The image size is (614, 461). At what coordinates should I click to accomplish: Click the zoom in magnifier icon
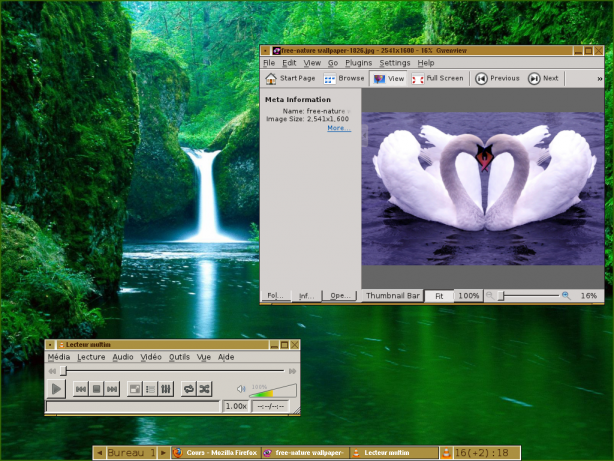coord(566,296)
